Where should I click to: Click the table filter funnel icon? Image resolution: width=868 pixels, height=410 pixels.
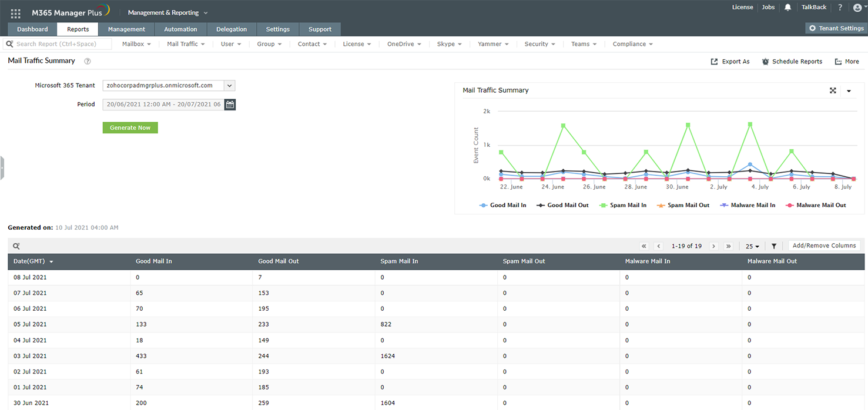point(773,246)
